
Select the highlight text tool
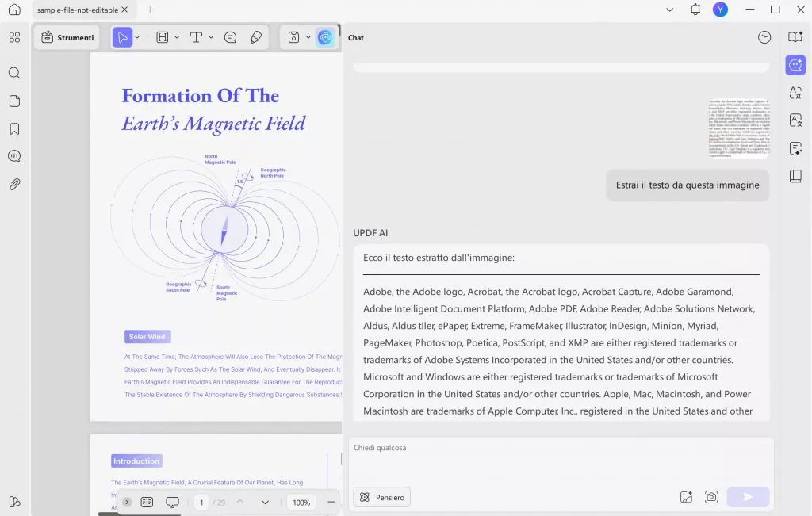163,37
